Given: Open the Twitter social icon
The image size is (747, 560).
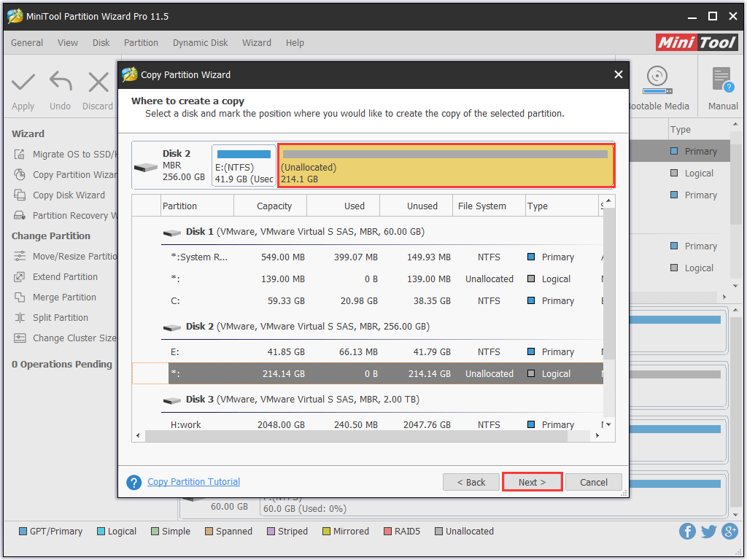Looking at the screenshot, I should pyautogui.click(x=708, y=531).
